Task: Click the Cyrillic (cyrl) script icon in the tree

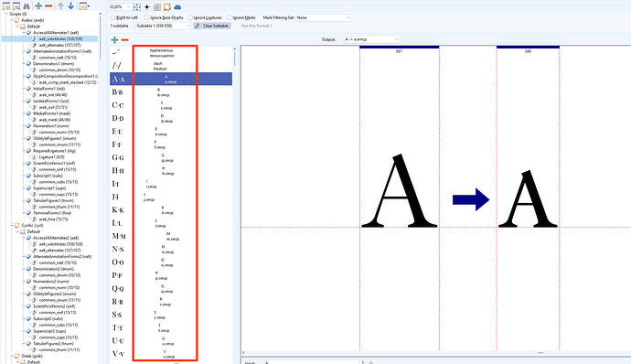Action: (16, 226)
